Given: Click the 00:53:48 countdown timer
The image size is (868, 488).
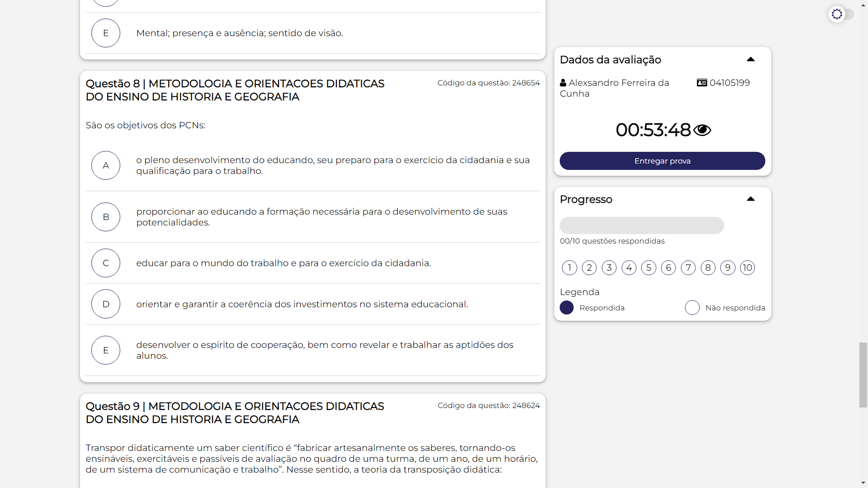Looking at the screenshot, I should (653, 130).
